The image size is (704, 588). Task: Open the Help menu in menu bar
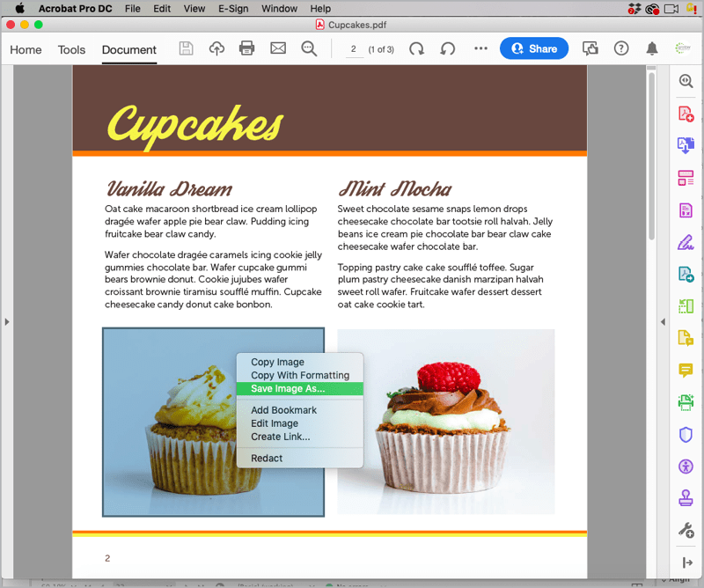320,9
